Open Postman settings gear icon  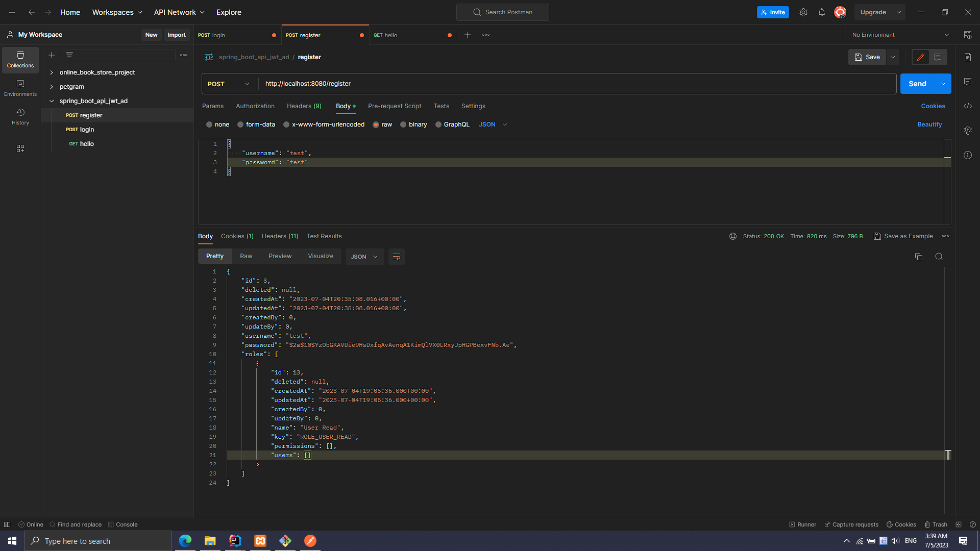pyautogui.click(x=803, y=12)
